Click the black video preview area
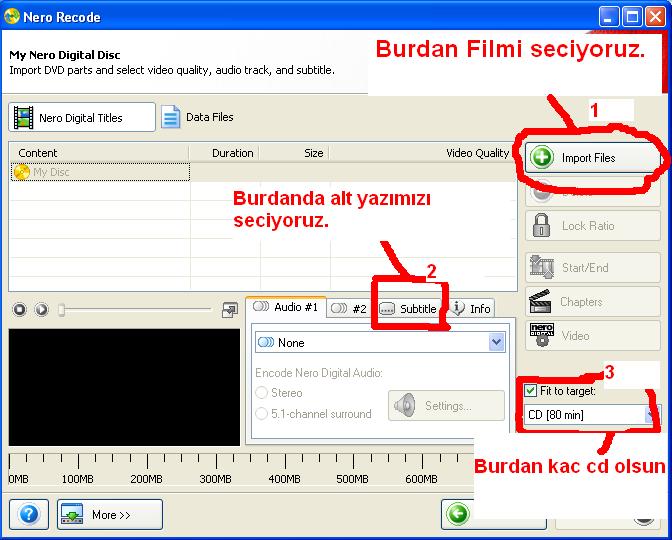Viewport: 672px width, 540px height. (x=124, y=387)
